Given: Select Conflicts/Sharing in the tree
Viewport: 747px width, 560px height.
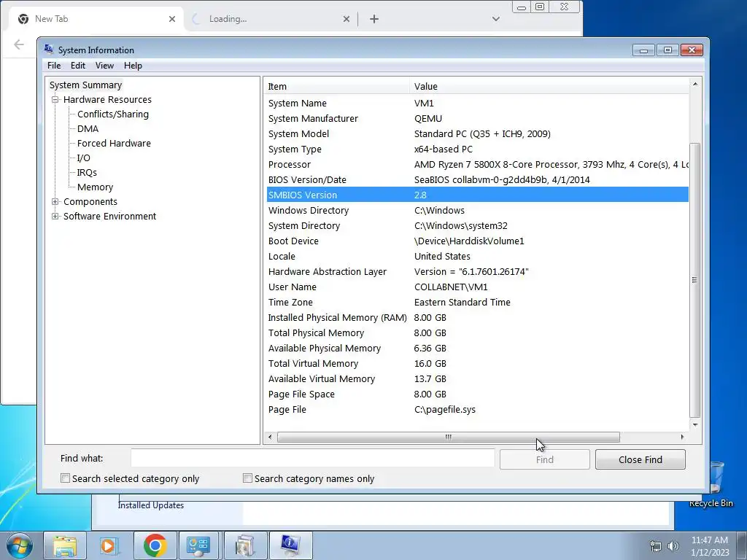Looking at the screenshot, I should pyautogui.click(x=113, y=114).
